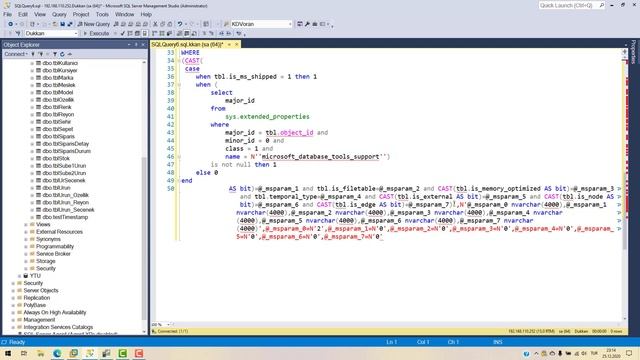Image resolution: width=640 pixels, height=360 pixels.
Task: Select the Storage folder in tree
Action: [45, 261]
